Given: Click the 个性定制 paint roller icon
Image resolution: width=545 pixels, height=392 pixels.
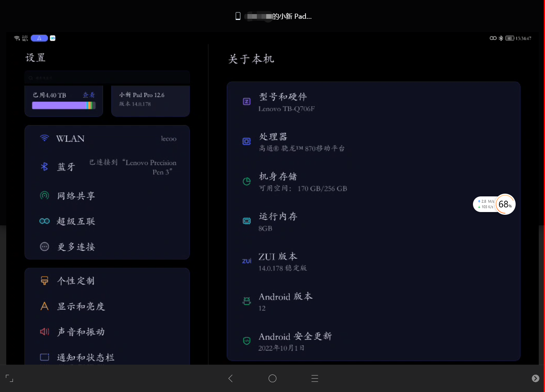Looking at the screenshot, I should click(x=45, y=281).
